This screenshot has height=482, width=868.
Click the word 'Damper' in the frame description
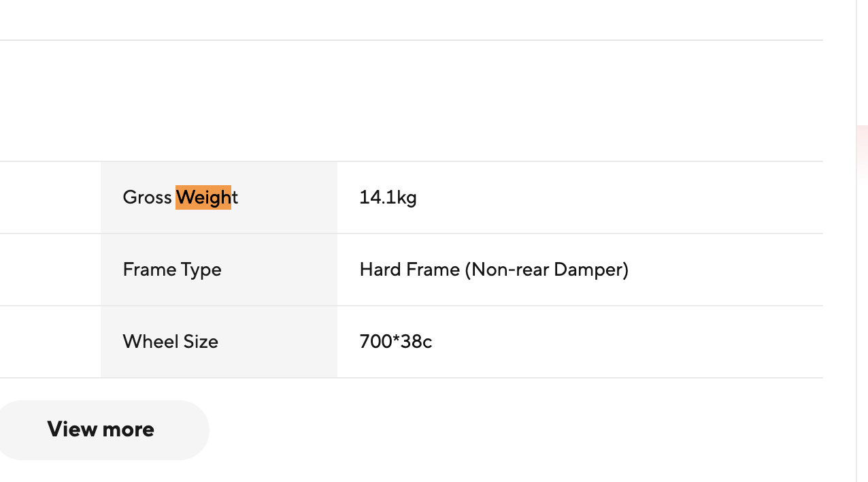point(588,270)
